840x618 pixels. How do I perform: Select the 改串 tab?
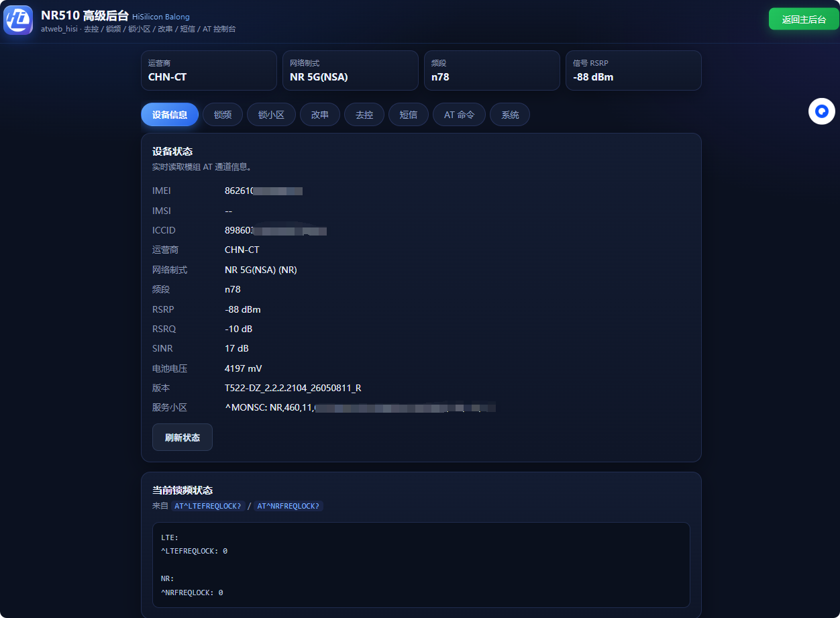click(320, 115)
